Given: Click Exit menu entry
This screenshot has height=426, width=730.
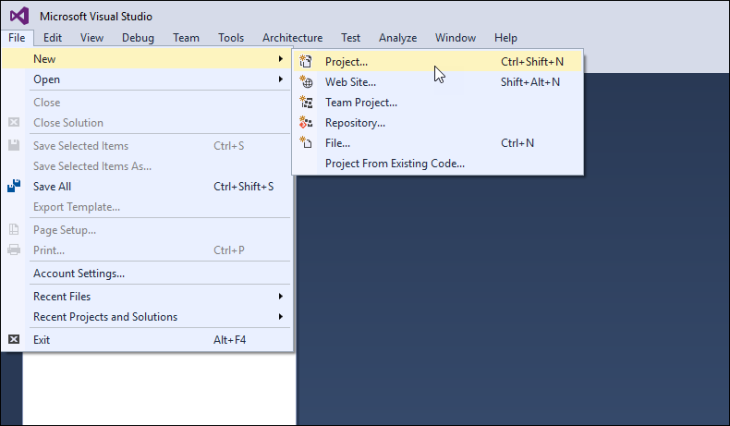Looking at the screenshot, I should (147, 340).
